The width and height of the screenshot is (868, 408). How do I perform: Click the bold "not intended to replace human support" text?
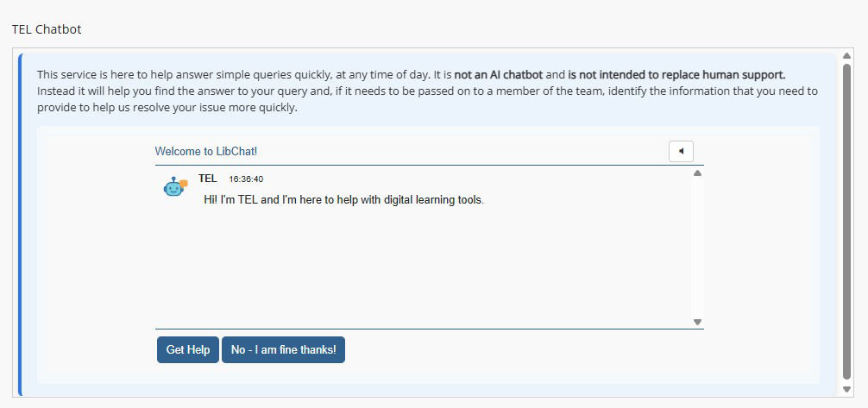coord(676,75)
